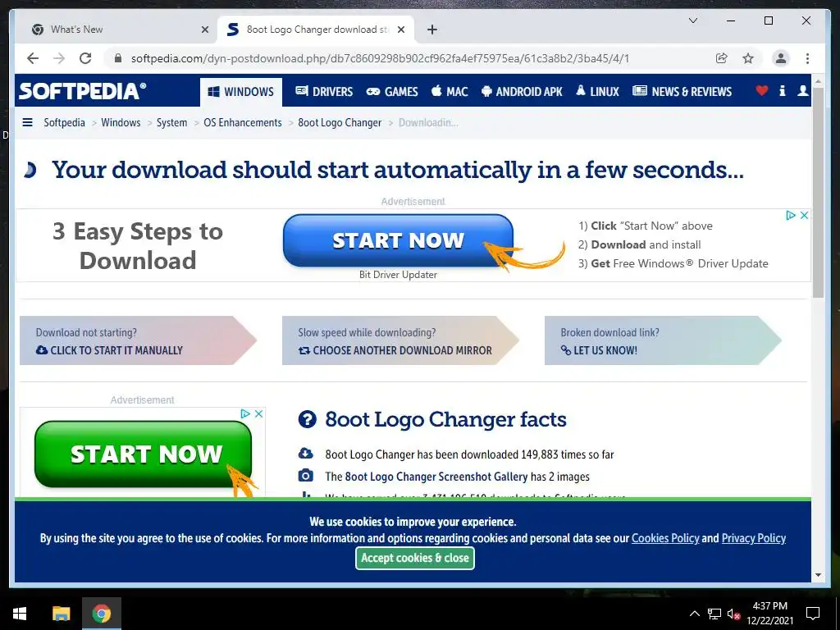Viewport: 840px width, 630px height.
Task: Go to 8oot Logo Changer breadcrumb link
Action: [x=340, y=123]
